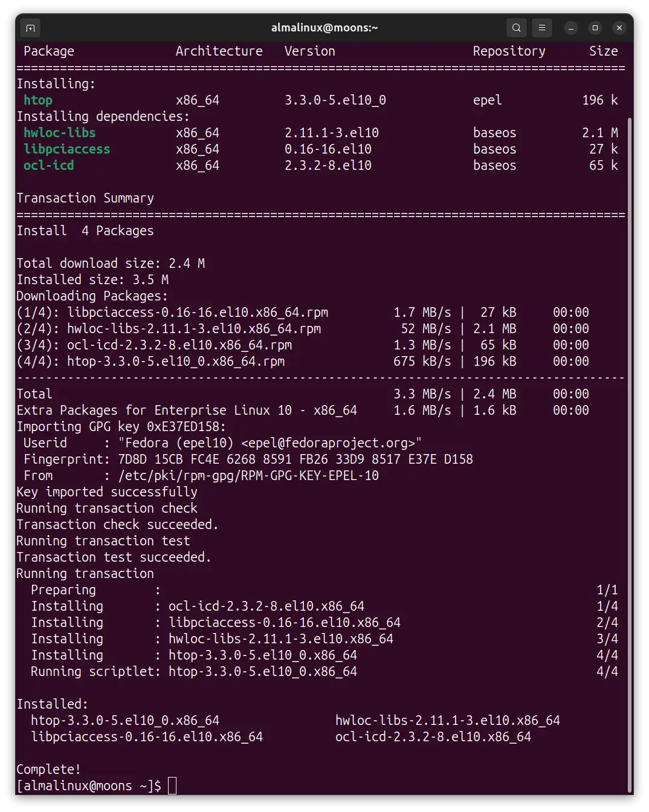
Task: Click the Running scriptlet htop line
Action: click(324, 672)
